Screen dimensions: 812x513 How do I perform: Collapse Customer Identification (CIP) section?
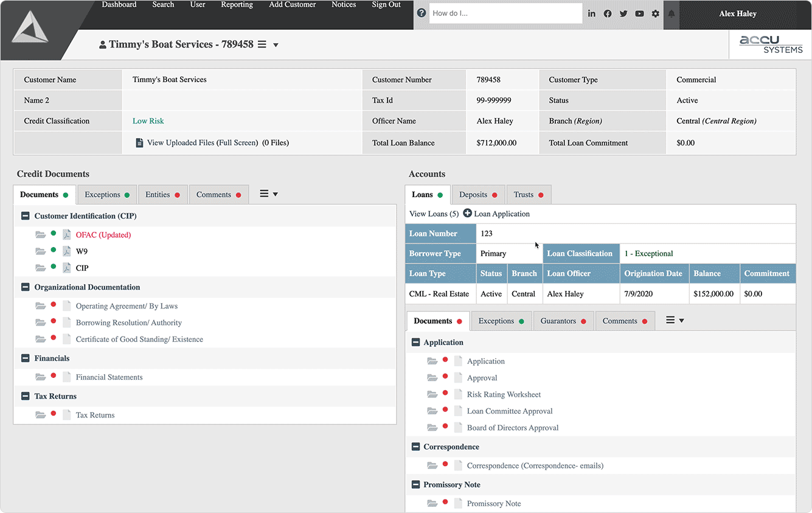pyautogui.click(x=26, y=216)
